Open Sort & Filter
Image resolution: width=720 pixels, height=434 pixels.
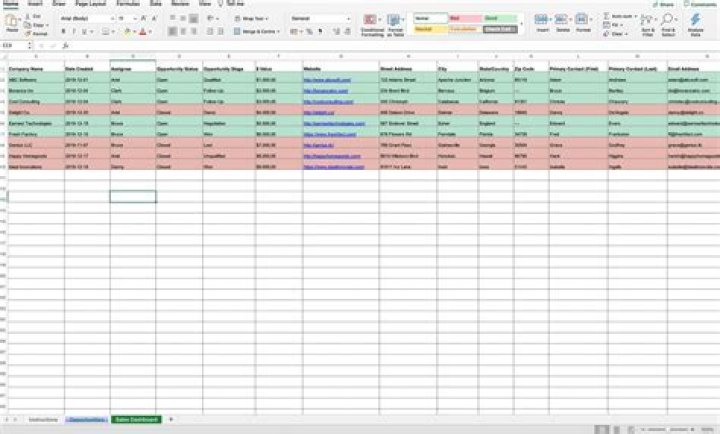coord(647,25)
